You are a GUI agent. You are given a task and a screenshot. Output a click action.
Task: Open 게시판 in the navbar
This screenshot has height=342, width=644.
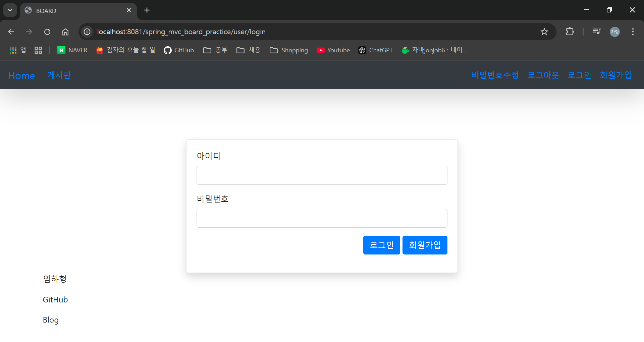(x=59, y=75)
